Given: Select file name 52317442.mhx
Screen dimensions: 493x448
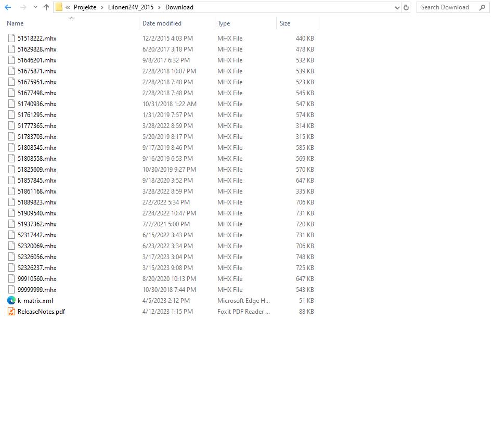Looking at the screenshot, I should coord(37,235).
